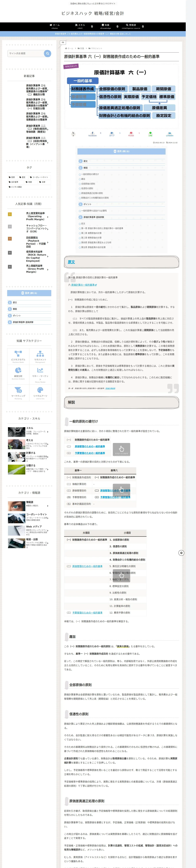Open the 分類する skill category thumbnail
Viewport: 196px width, 868px height.
tap(16, 469)
